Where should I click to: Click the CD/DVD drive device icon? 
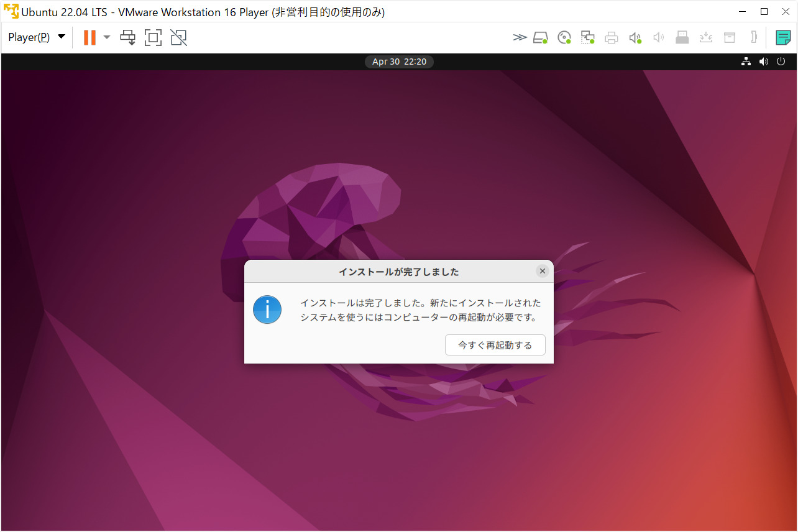point(564,38)
